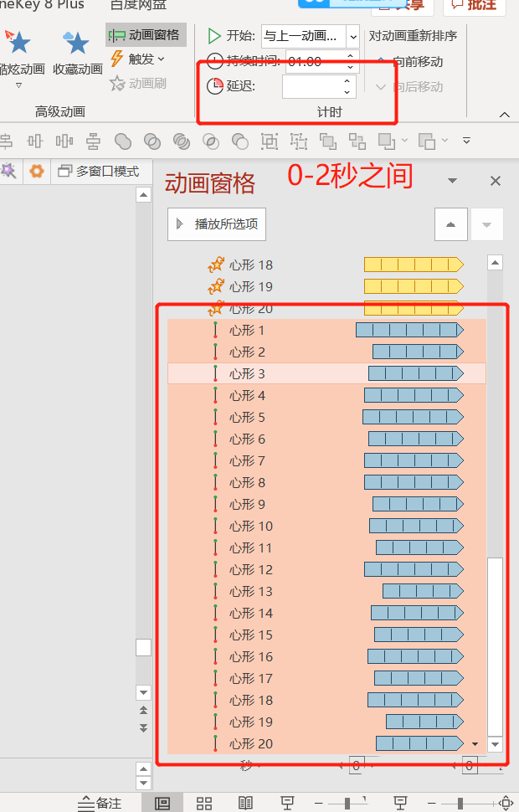Click Fit slide to window icon

[x=506, y=803]
